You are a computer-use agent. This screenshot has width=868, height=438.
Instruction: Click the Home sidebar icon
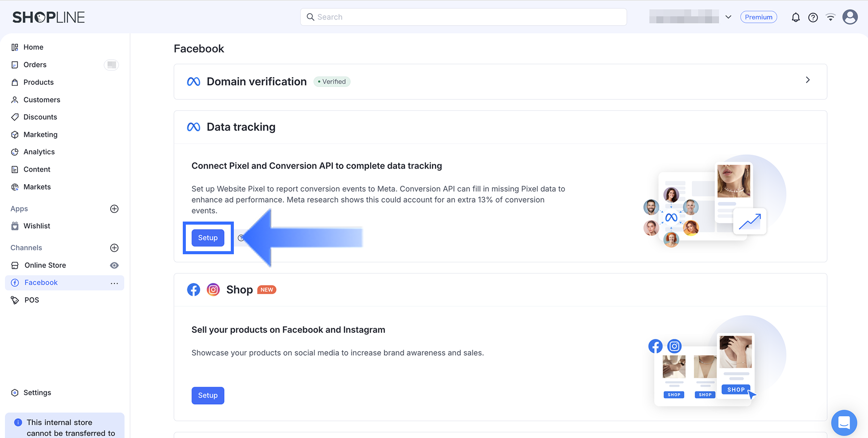[x=15, y=47]
